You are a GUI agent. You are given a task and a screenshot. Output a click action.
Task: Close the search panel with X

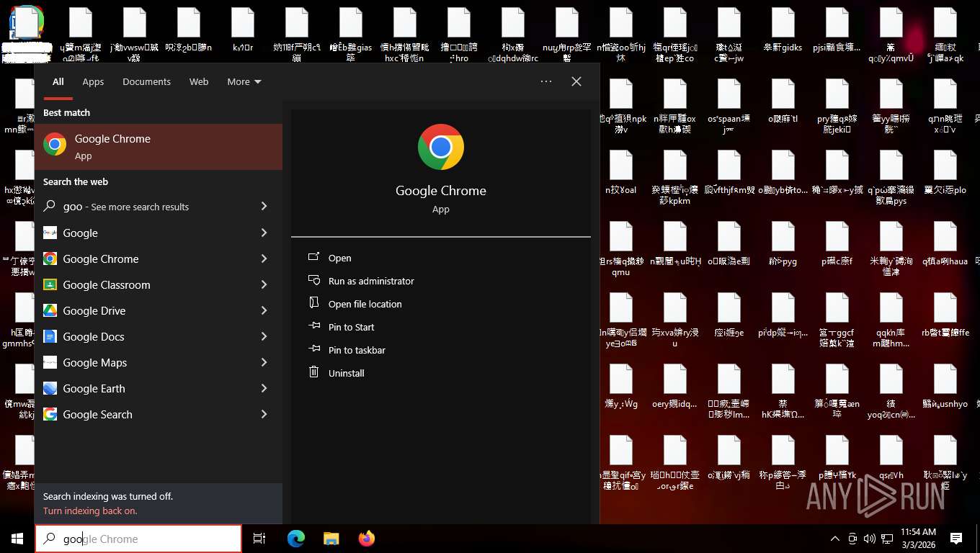tap(576, 81)
